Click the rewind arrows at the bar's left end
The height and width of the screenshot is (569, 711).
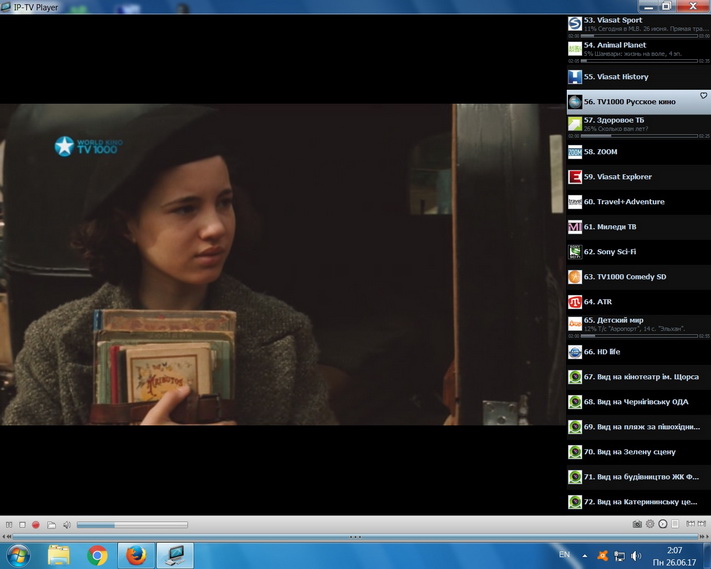(x=6, y=536)
